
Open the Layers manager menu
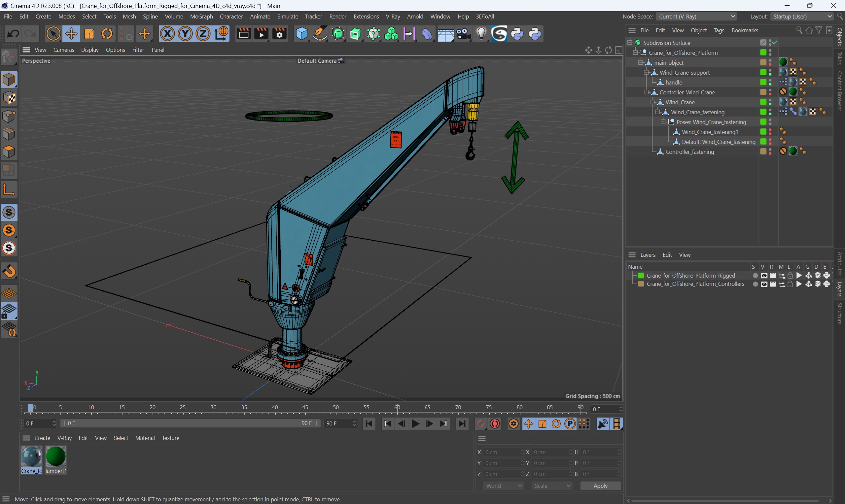click(648, 255)
